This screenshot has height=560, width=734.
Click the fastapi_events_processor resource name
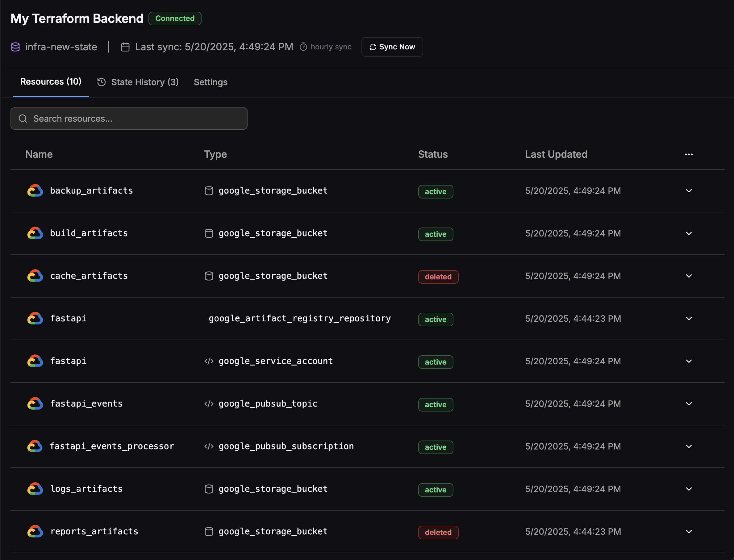coord(112,446)
